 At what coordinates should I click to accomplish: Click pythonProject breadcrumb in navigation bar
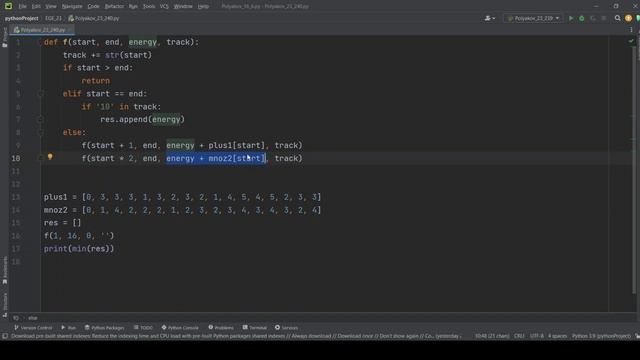(x=22, y=18)
